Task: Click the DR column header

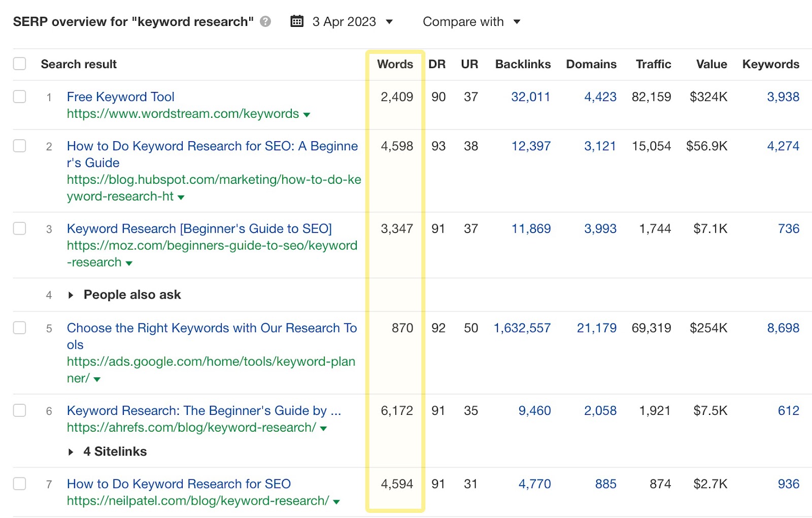Action: point(437,64)
